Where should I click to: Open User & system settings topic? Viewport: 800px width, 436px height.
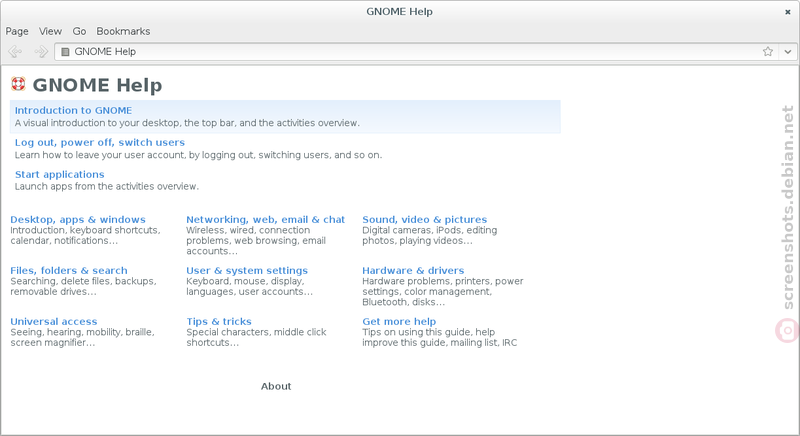pyautogui.click(x=247, y=270)
